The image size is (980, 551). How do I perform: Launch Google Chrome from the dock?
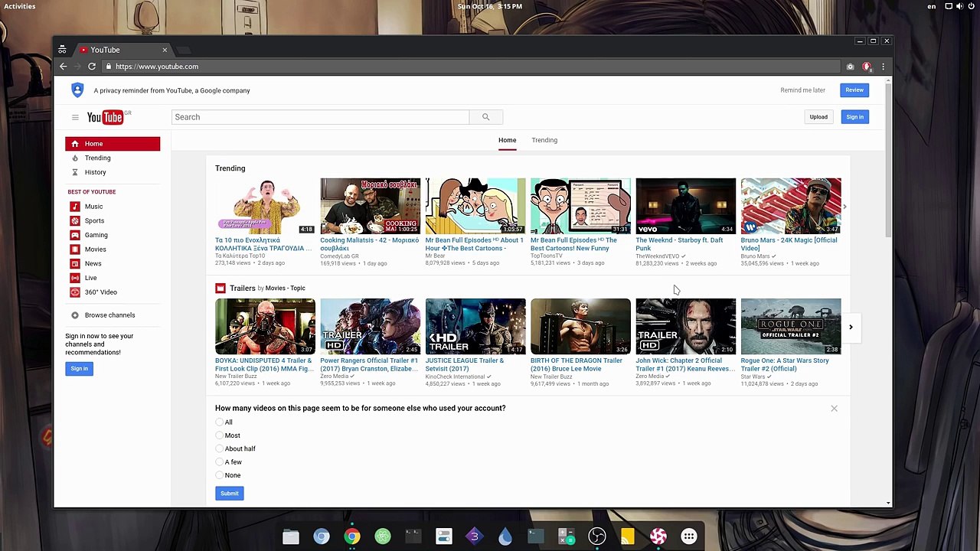pos(352,536)
